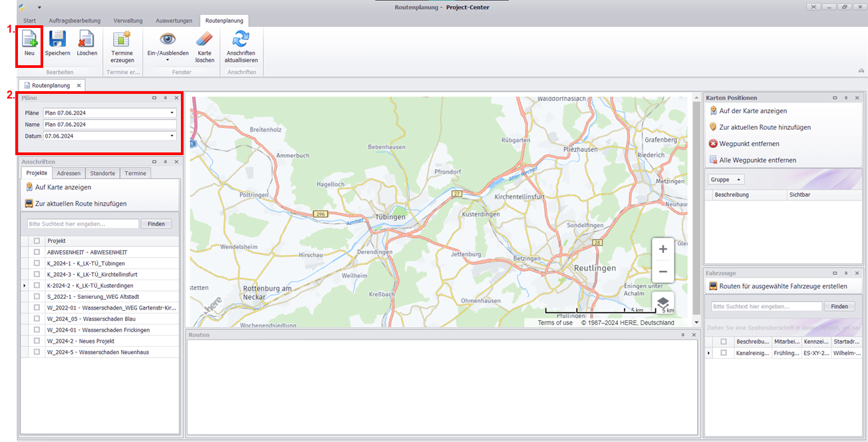This screenshot has width=868, height=442.
Task: Open the Pläne dropdown list
Action: click(x=172, y=113)
